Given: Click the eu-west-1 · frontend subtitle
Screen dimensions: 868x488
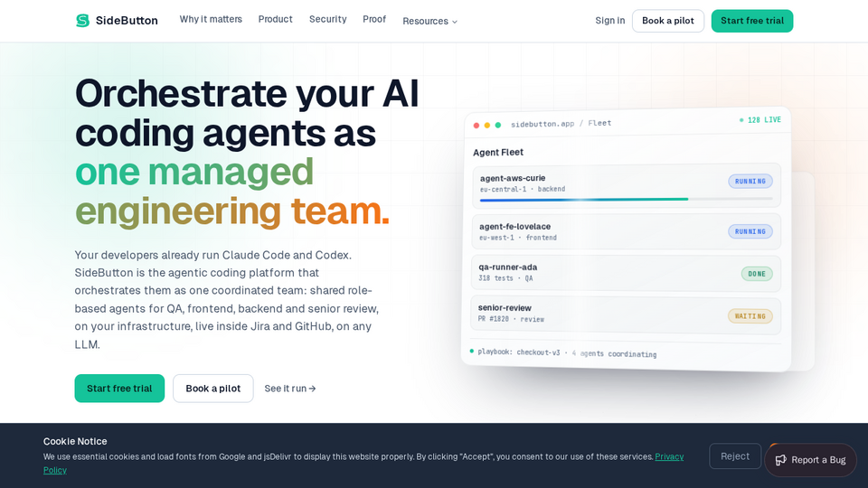Looking at the screenshot, I should 518,238.
